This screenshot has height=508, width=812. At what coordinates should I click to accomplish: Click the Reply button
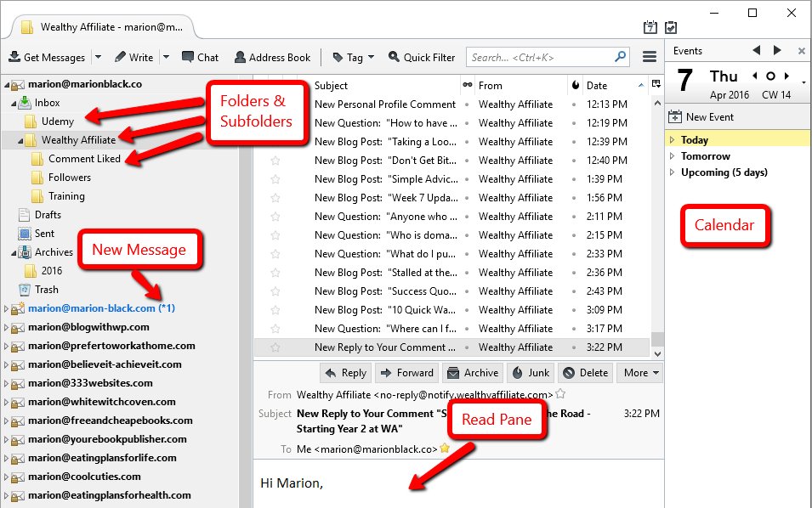(346, 372)
